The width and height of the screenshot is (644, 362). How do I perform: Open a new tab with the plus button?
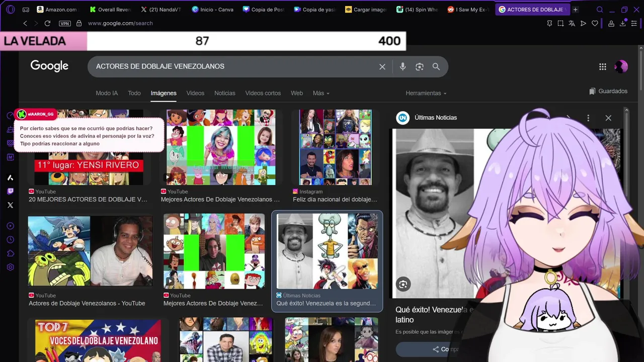pos(576,10)
